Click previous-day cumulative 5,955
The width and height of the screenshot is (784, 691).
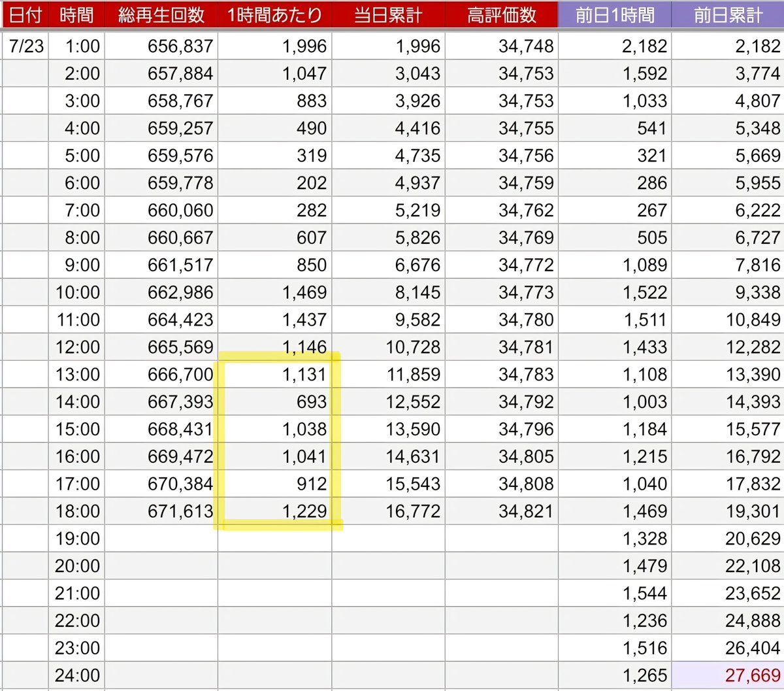coord(728,183)
